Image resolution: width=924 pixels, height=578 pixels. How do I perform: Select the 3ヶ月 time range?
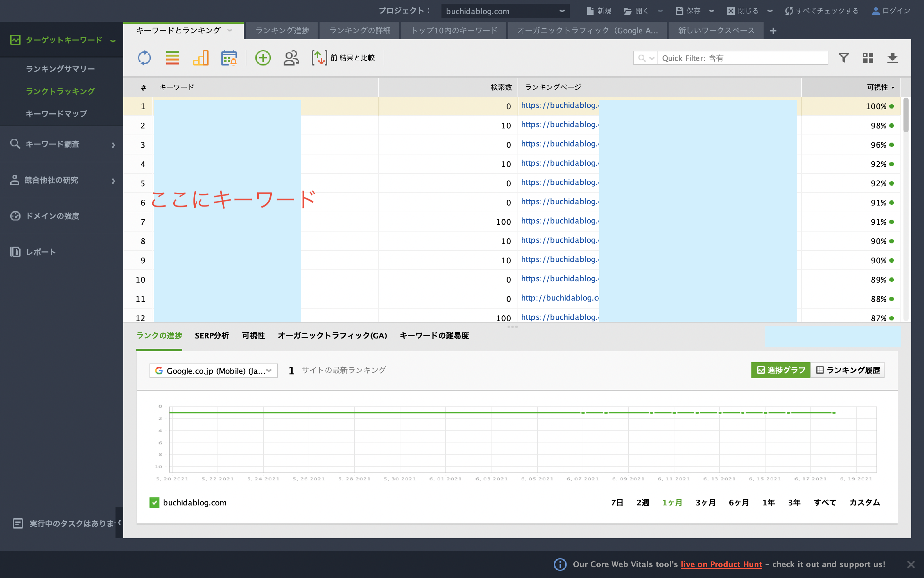(x=706, y=502)
